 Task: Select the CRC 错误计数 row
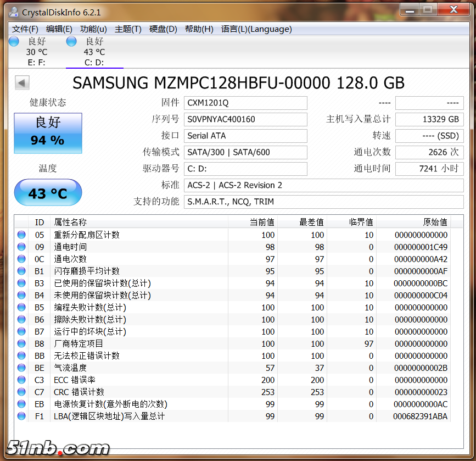[233, 392]
